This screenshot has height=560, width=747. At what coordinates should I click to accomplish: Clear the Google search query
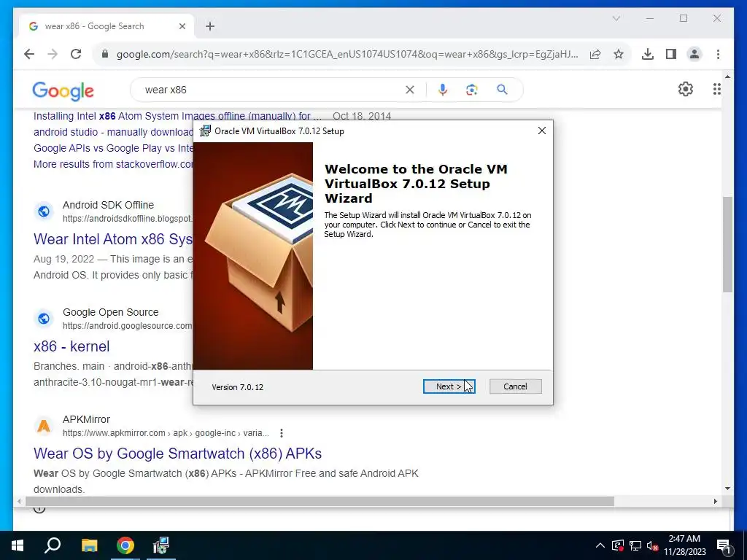tap(410, 90)
